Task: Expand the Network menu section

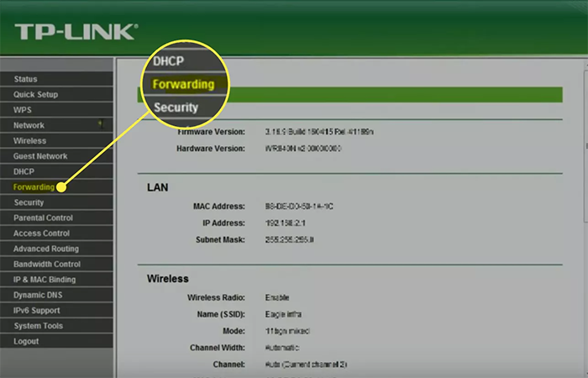Action: click(29, 125)
